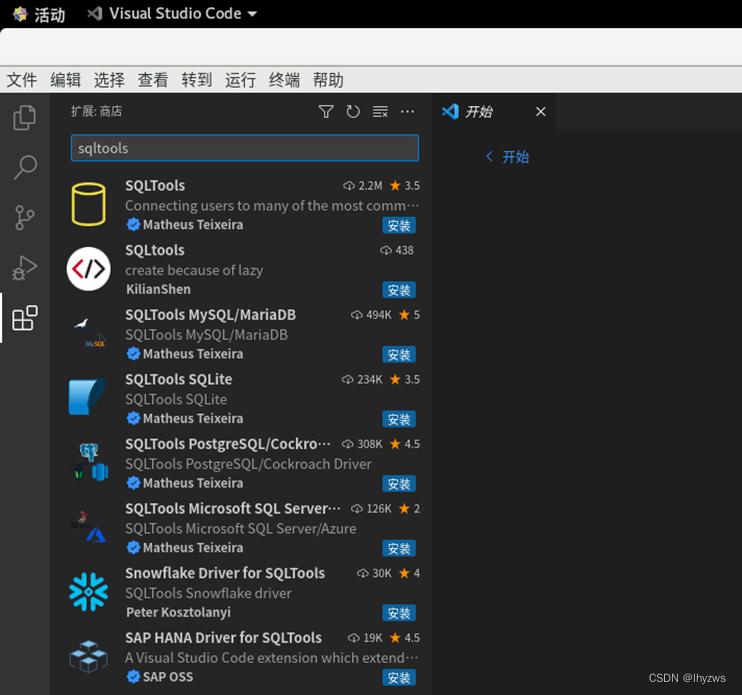Viewport: 742px width, 695px height.
Task: Focus the sqltools extension search field
Action: point(245,148)
